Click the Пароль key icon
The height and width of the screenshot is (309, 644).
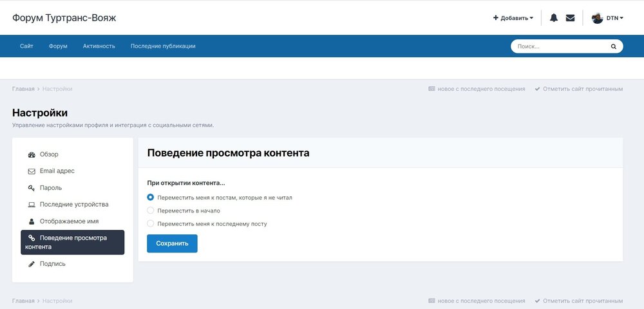(32, 188)
